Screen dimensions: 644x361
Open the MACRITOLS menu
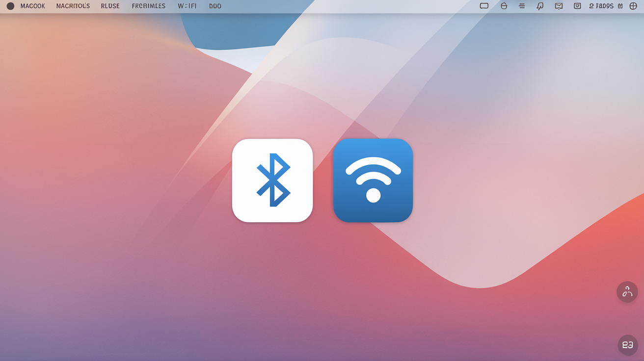coord(73,6)
